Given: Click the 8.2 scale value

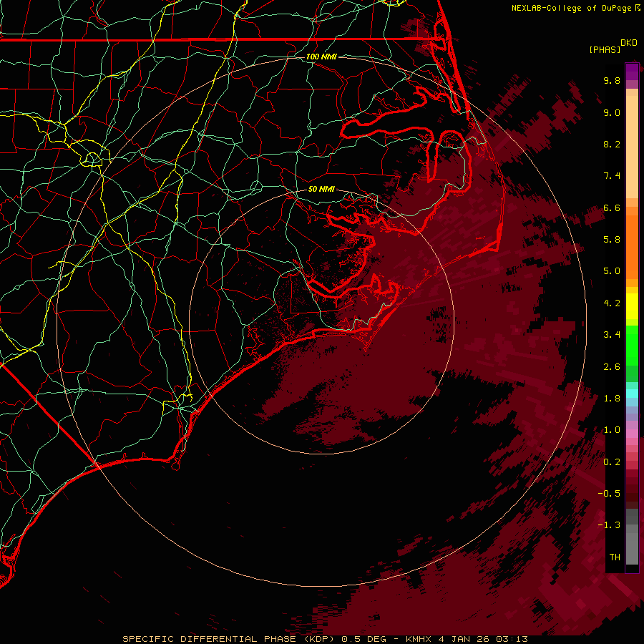Looking at the screenshot, I should (x=612, y=144).
